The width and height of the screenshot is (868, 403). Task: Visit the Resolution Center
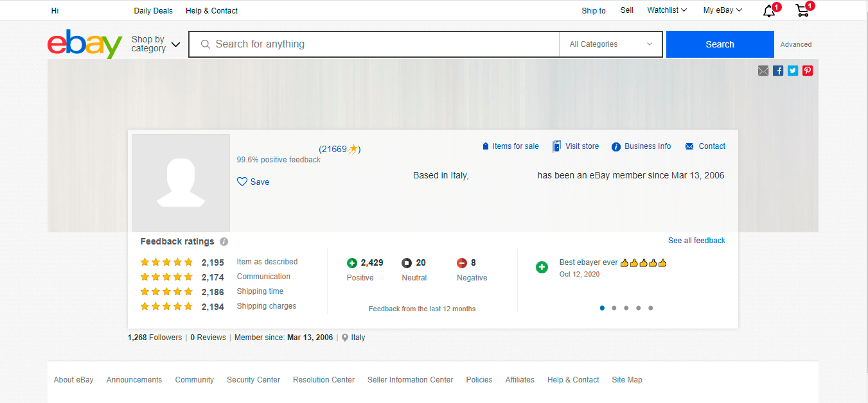[323, 379]
